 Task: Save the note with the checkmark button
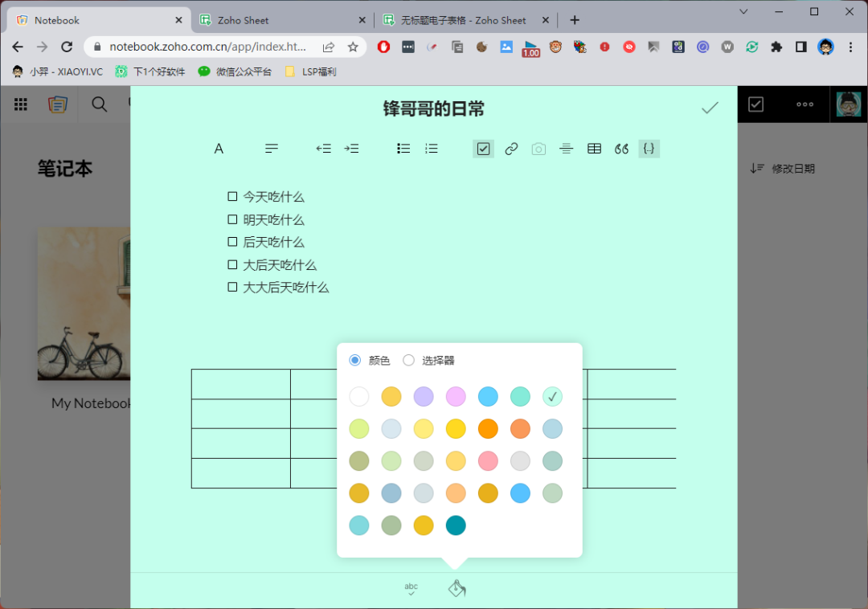click(x=710, y=106)
